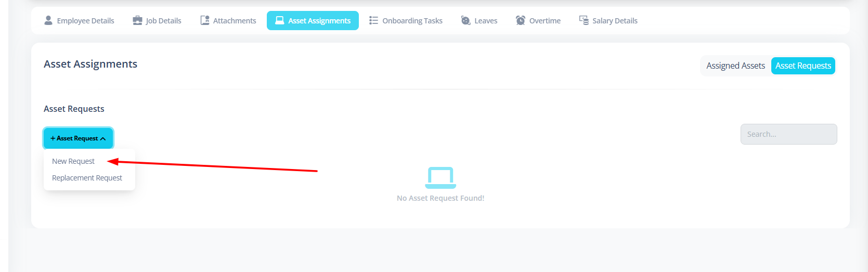
Task: Switch to the Job Details tab
Action: (x=157, y=21)
